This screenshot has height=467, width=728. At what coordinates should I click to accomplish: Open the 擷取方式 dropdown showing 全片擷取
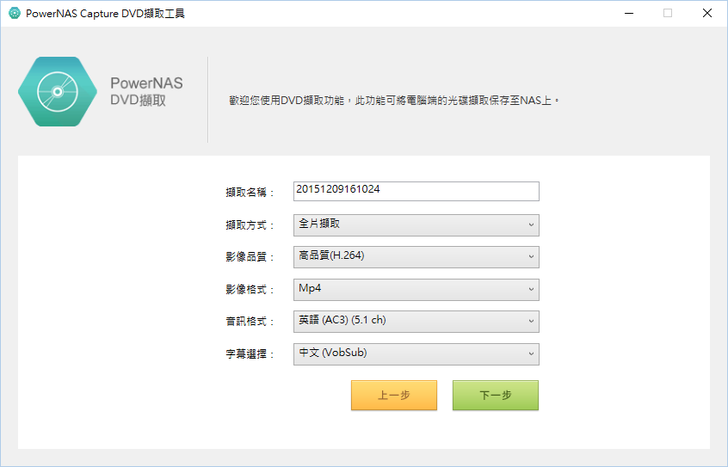click(416, 225)
